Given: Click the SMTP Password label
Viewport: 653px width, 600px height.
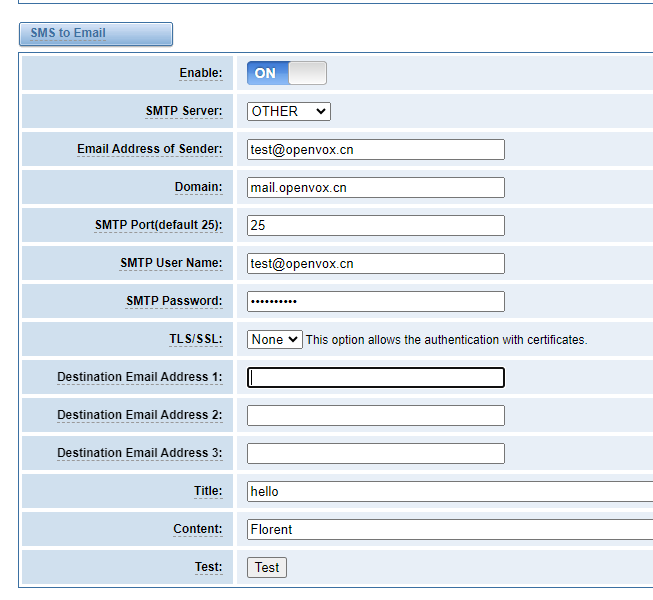Looking at the screenshot, I should (174, 301).
